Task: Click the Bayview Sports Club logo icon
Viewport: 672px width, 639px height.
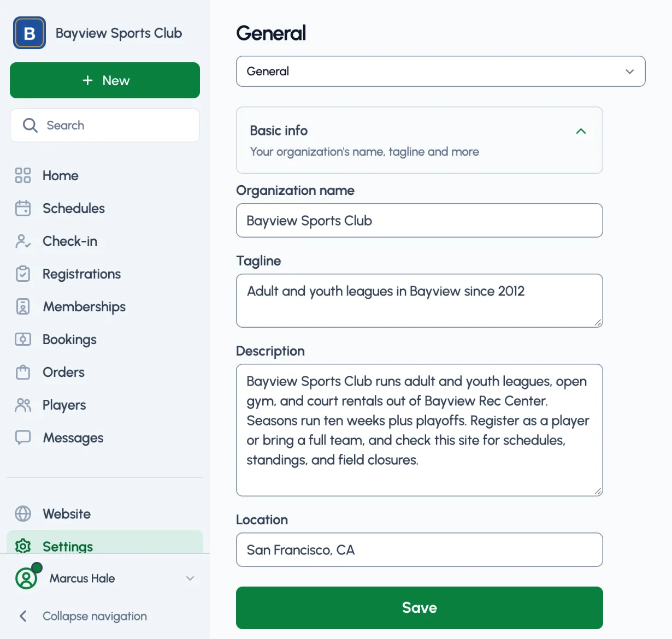Action: pos(30,33)
